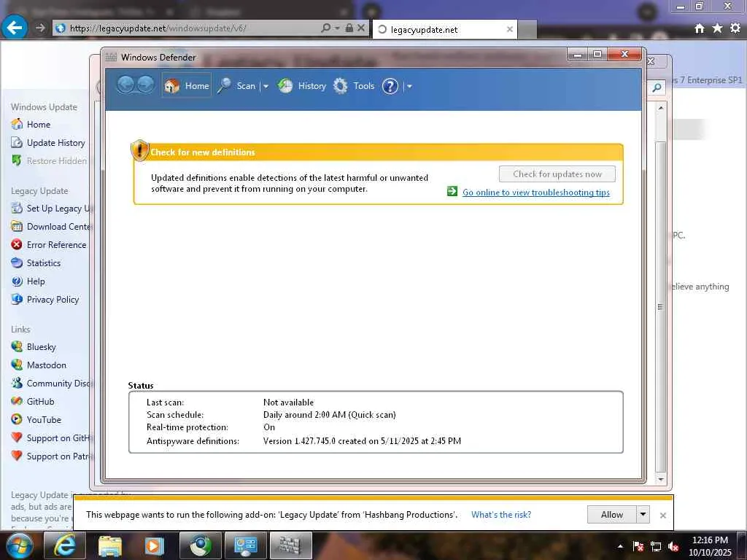Go forward in Windows Defender navigation
This screenshot has width=747, height=560.
pyautogui.click(x=145, y=85)
